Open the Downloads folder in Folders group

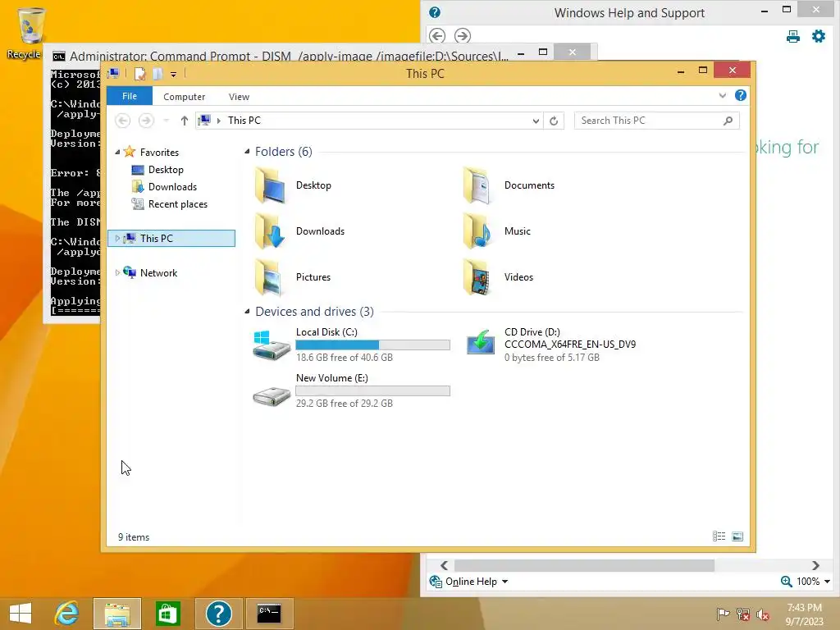click(x=271, y=231)
